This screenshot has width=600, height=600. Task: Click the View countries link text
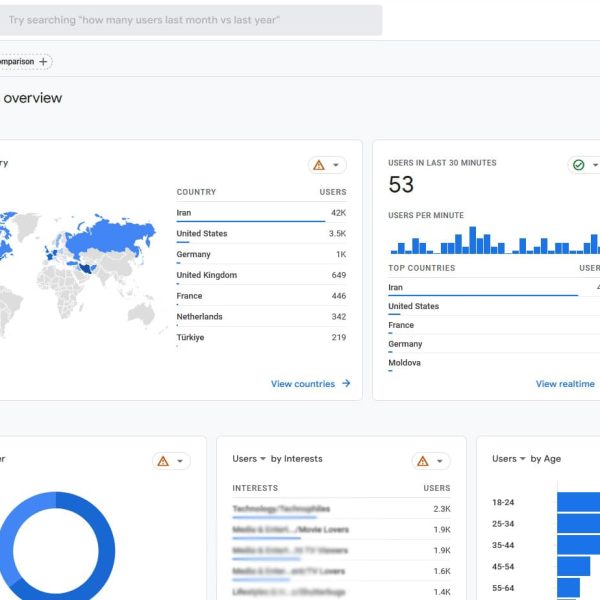[x=302, y=384]
